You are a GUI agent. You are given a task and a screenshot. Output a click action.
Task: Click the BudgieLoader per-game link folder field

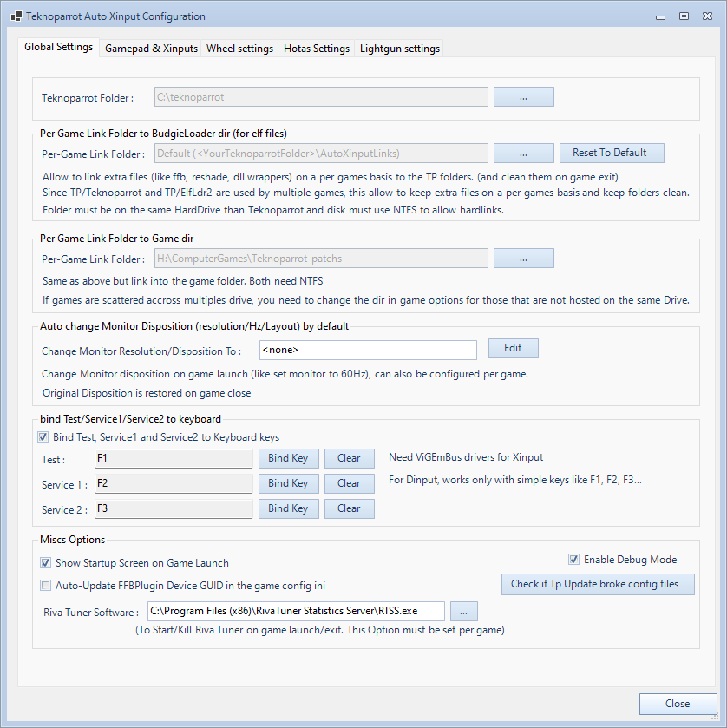[321, 154]
